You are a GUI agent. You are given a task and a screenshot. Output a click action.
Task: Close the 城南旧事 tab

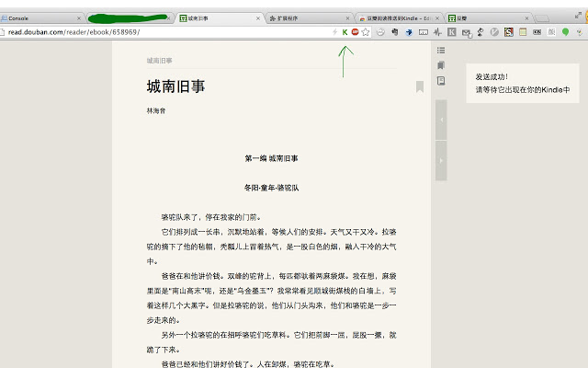[258, 18]
